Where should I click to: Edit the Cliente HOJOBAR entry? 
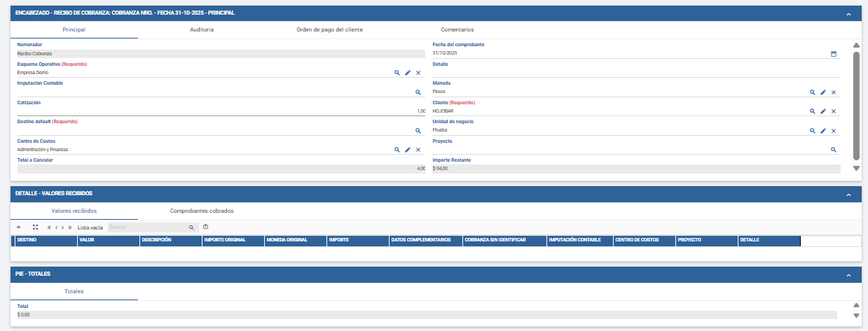(x=823, y=111)
